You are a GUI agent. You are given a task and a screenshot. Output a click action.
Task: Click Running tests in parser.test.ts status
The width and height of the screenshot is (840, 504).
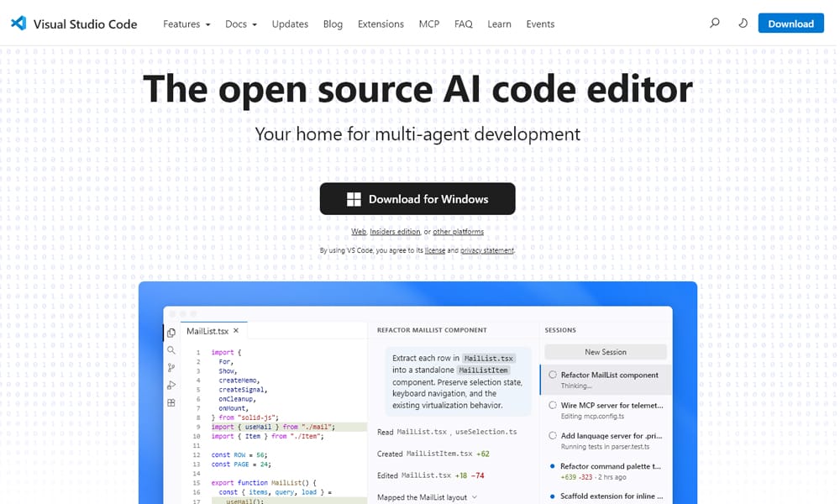(x=605, y=447)
